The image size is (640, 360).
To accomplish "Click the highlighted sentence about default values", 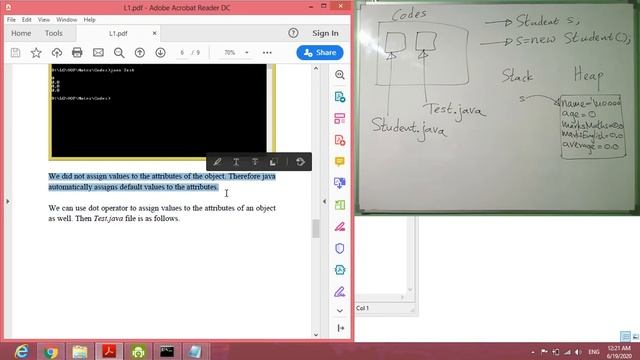I will (x=162, y=182).
